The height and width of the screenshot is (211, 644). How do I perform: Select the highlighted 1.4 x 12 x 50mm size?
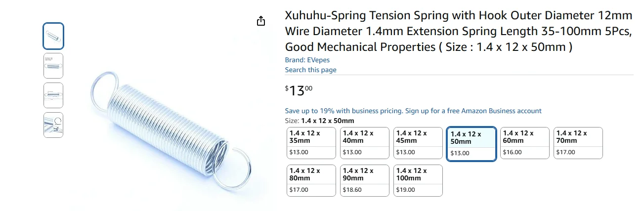[x=472, y=144]
